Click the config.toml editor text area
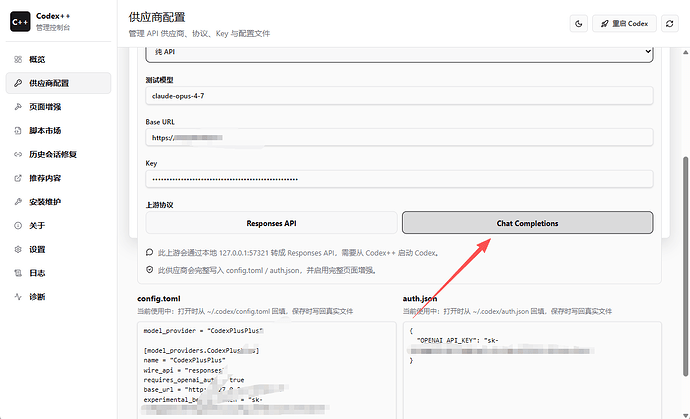 267,370
